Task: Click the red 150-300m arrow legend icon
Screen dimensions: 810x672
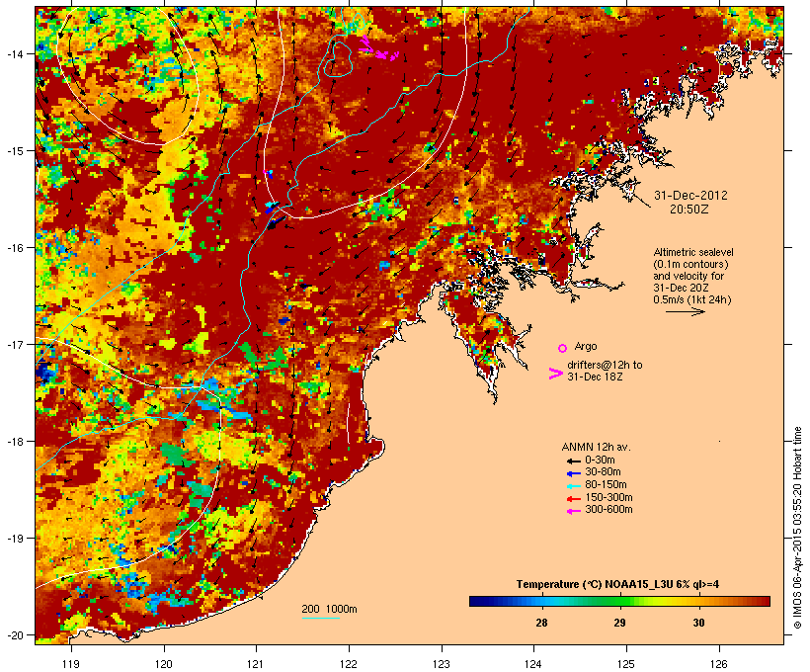Action: pyautogui.click(x=574, y=499)
